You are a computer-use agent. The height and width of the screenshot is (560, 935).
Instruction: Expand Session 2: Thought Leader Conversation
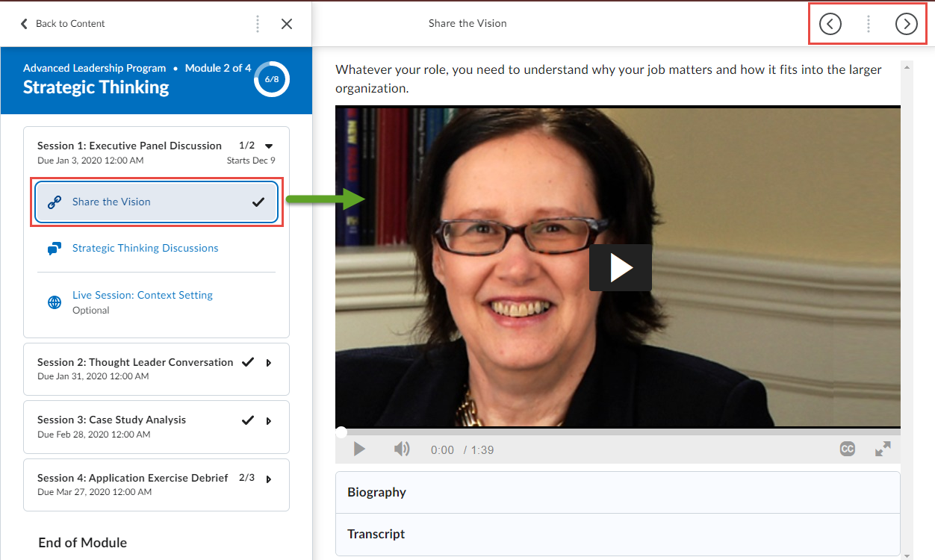269,363
